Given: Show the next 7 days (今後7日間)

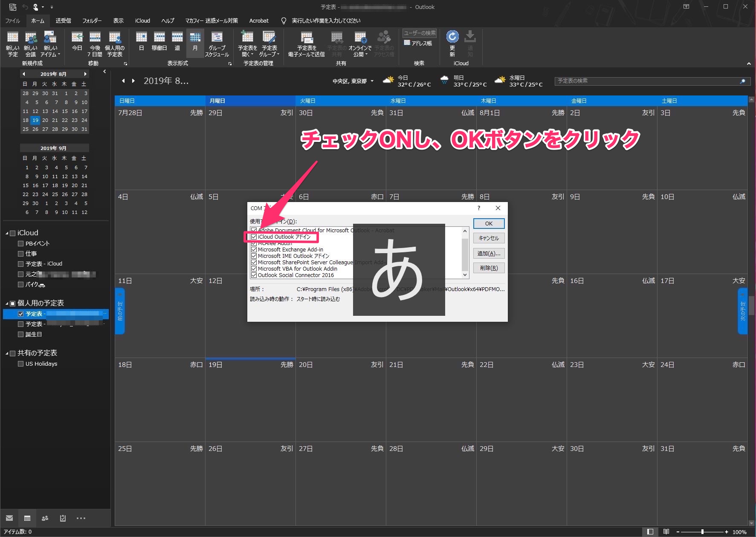Looking at the screenshot, I should pyautogui.click(x=95, y=44).
